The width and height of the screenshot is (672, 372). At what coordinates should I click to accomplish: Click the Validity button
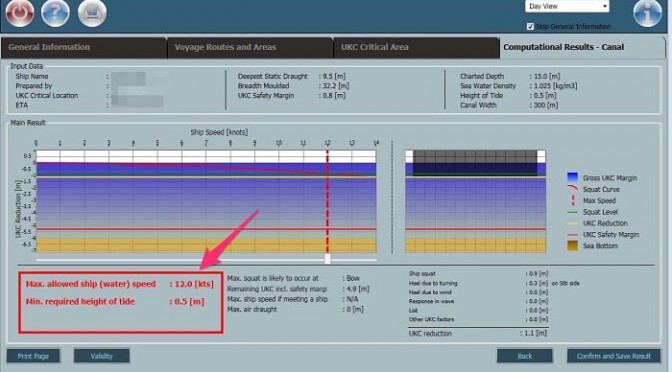[x=102, y=356]
